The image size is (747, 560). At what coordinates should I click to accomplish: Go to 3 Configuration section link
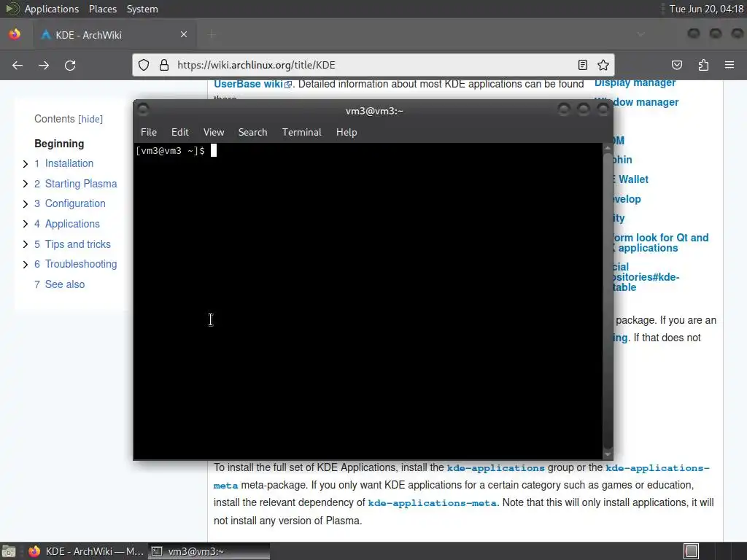(70, 204)
